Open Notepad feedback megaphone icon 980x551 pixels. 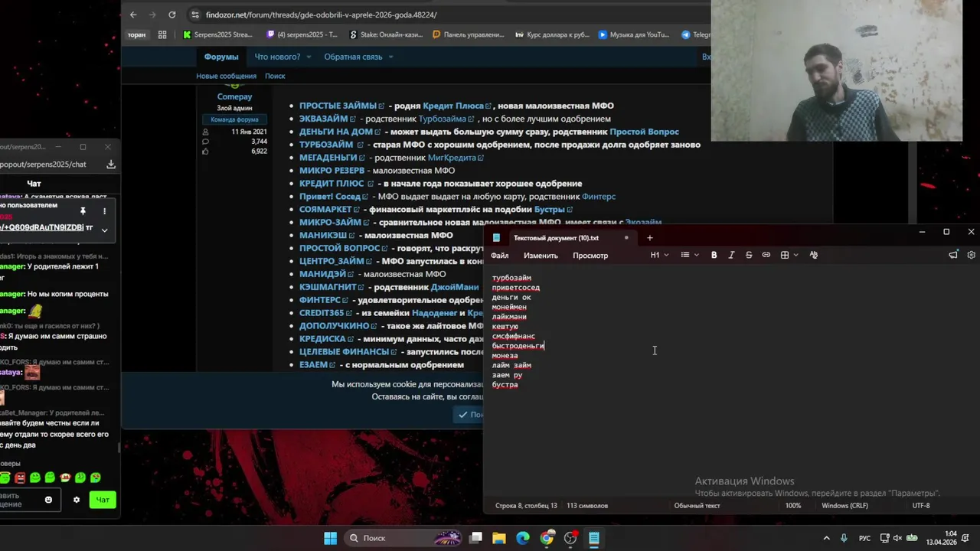tap(953, 255)
